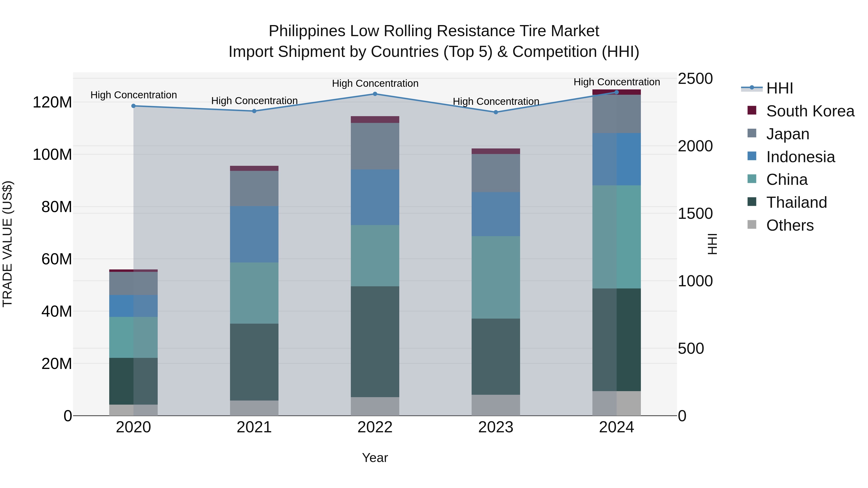Image resolution: width=868 pixels, height=488 pixels.
Task: Click Japan segment of 2022 bar
Action: click(x=375, y=146)
